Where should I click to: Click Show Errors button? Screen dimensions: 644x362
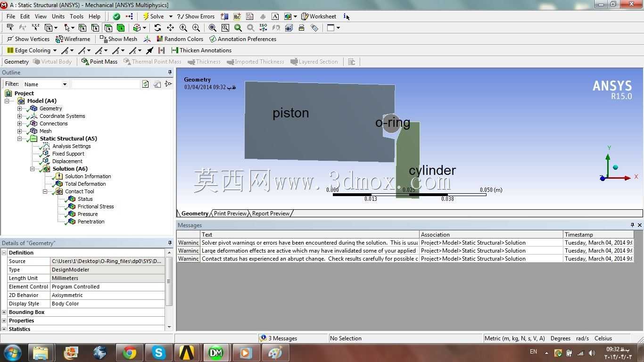196,16
